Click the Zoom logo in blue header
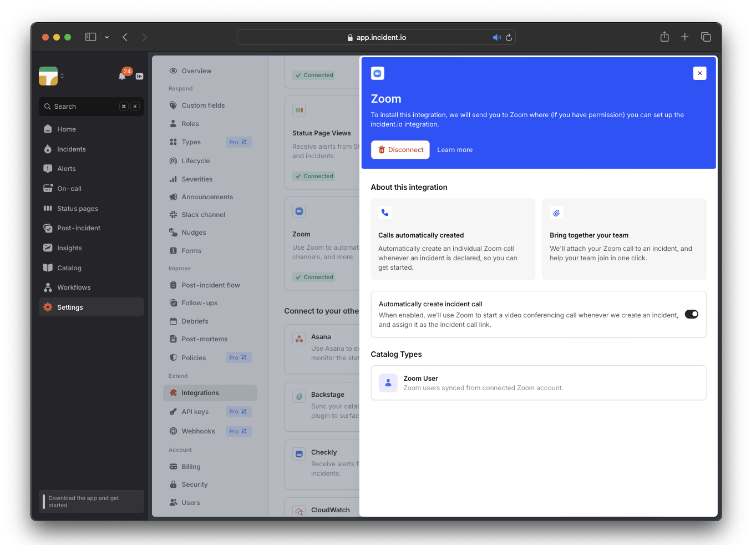The image size is (756, 545). pos(378,73)
